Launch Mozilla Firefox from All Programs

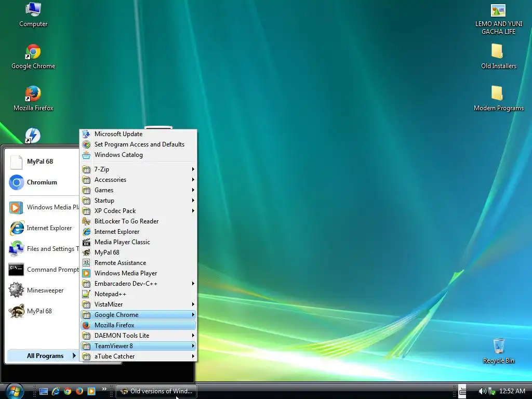point(138,325)
